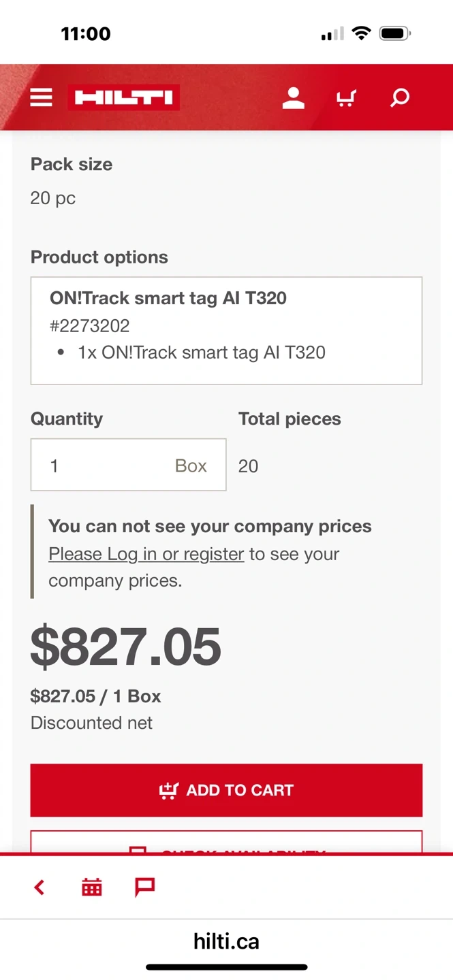
Task: Select the ON!Track smart tag AI T320 option
Action: tap(226, 331)
